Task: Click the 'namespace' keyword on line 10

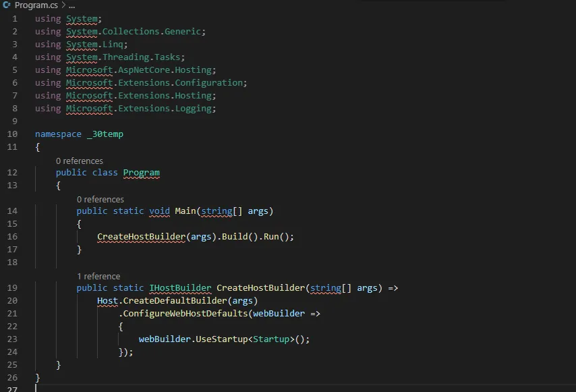Action: tap(58, 134)
